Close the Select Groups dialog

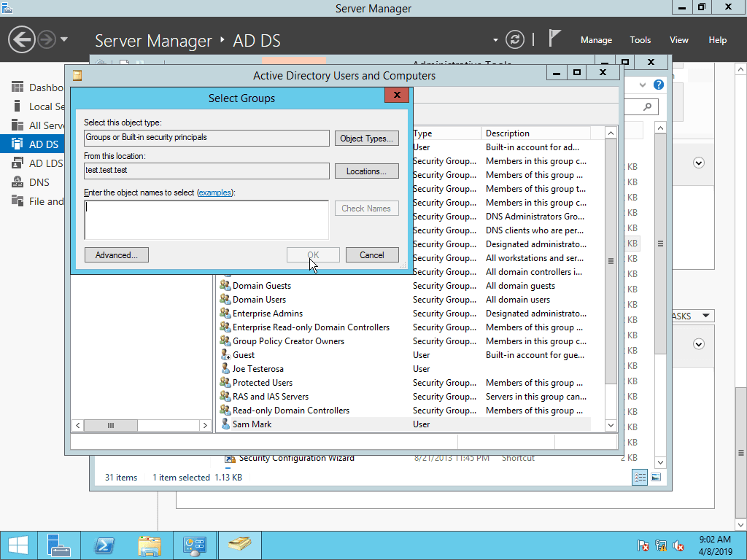click(x=396, y=95)
